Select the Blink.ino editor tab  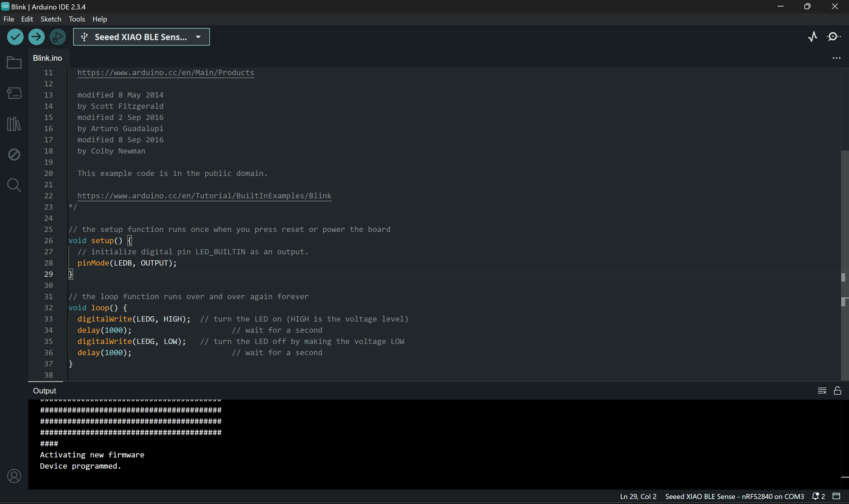tap(47, 58)
